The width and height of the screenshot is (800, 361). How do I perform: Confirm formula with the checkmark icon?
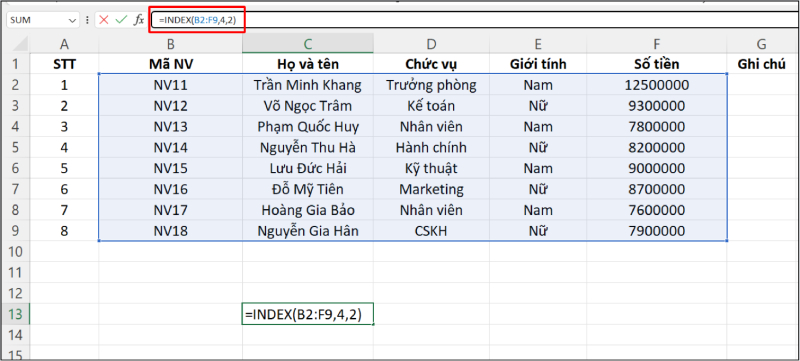(121, 20)
